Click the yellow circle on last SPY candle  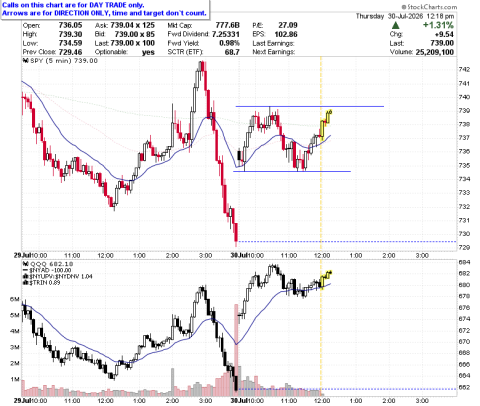[330, 112]
